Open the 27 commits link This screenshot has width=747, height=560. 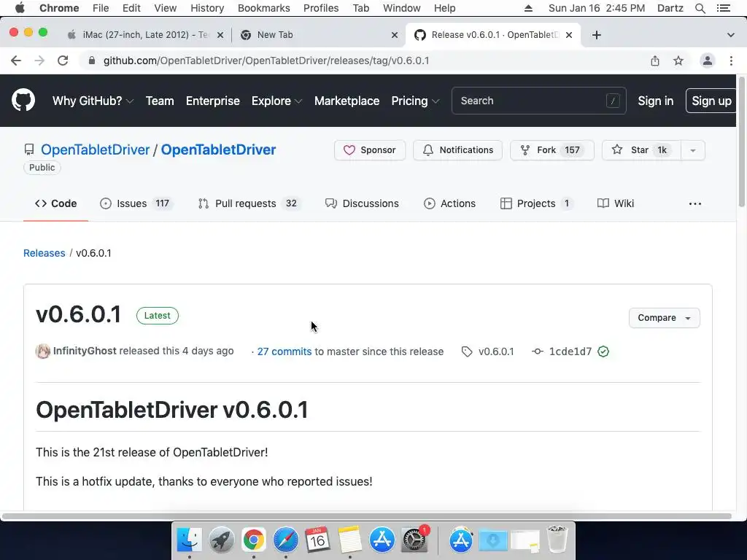(285, 351)
